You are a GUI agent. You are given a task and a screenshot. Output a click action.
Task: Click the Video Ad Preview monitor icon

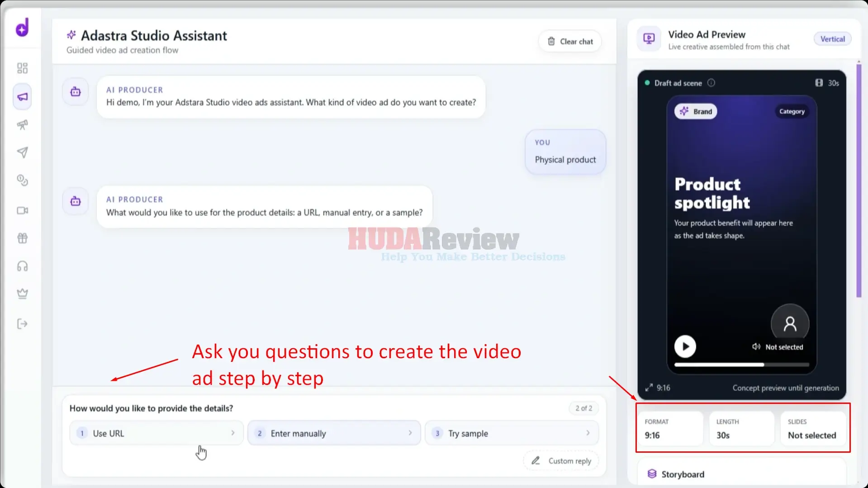pyautogui.click(x=649, y=39)
